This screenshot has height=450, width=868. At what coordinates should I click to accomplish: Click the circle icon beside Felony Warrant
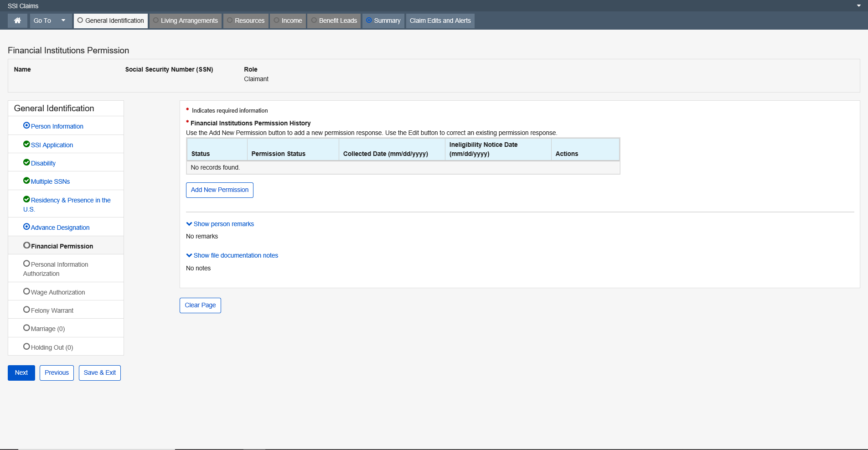(26, 310)
